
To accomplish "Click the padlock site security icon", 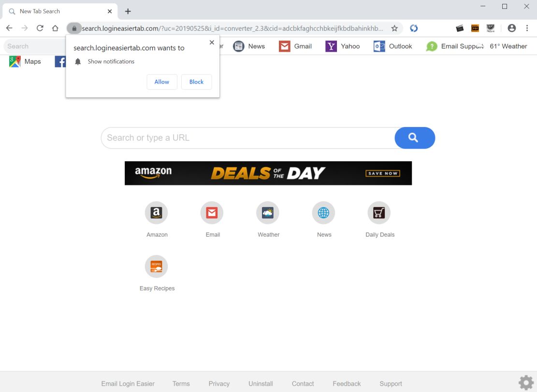I will (x=74, y=28).
